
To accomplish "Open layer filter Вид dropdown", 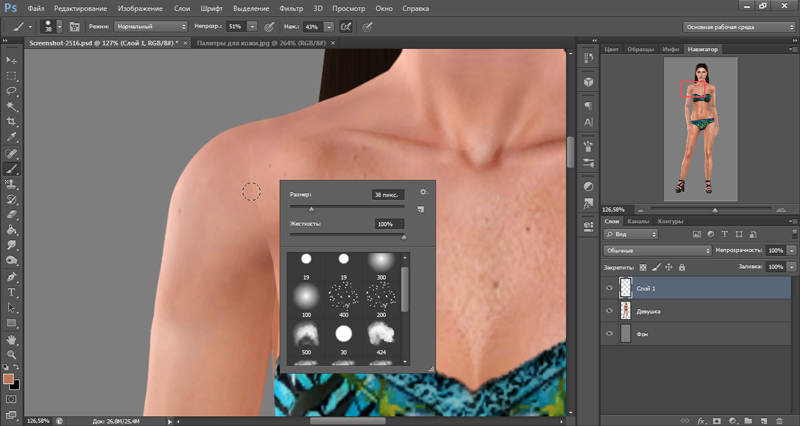I will click(x=631, y=234).
